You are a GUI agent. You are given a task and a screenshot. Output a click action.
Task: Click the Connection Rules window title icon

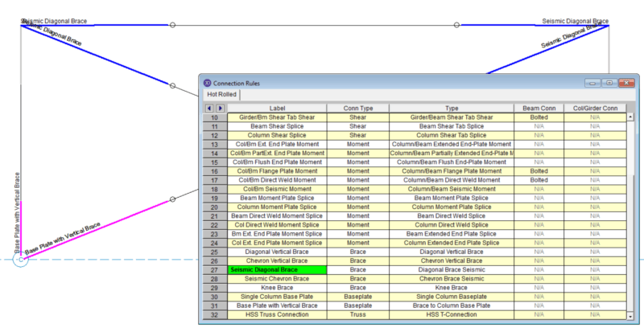(207, 83)
